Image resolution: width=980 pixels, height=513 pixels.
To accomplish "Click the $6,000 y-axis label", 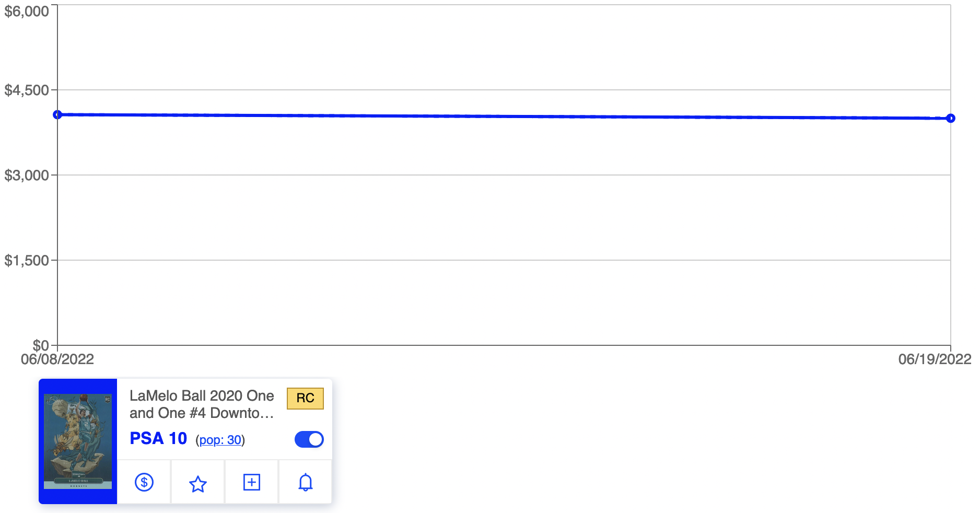I will click(x=27, y=11).
